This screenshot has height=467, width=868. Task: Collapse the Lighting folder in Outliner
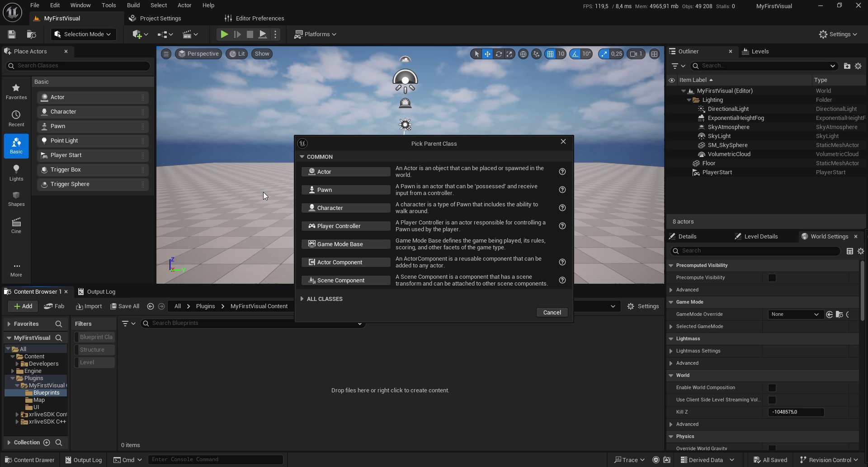689,100
